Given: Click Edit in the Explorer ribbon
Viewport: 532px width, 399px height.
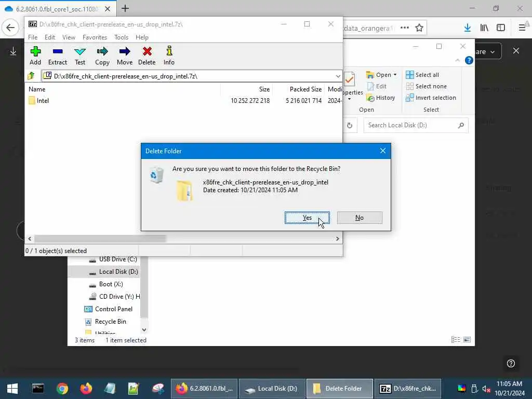Looking at the screenshot, I should [x=377, y=86].
